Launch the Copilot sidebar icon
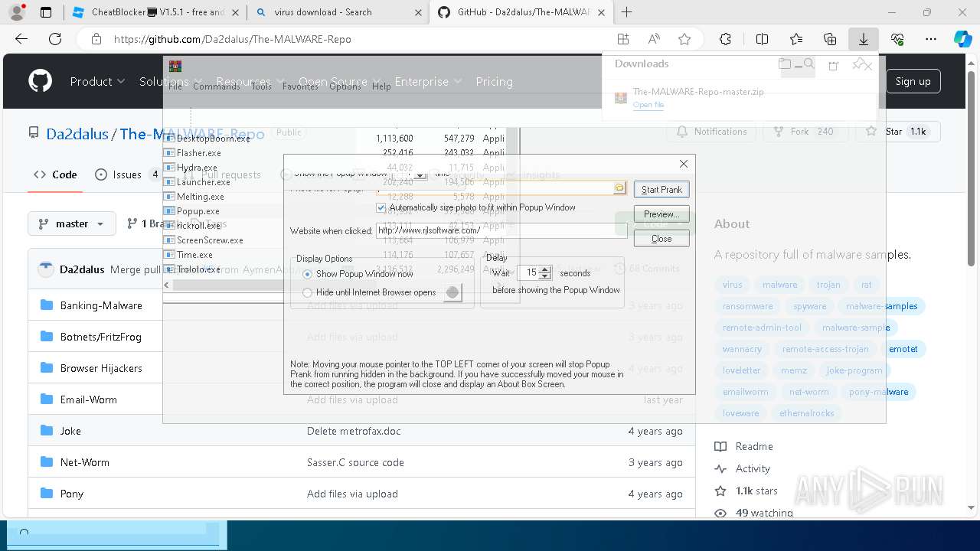Image resolution: width=980 pixels, height=551 pixels. [962, 39]
